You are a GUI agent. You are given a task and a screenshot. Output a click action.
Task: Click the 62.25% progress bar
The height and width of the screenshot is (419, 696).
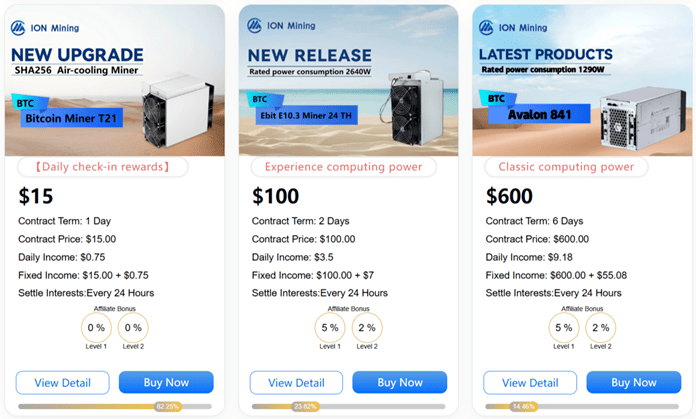[115, 407]
